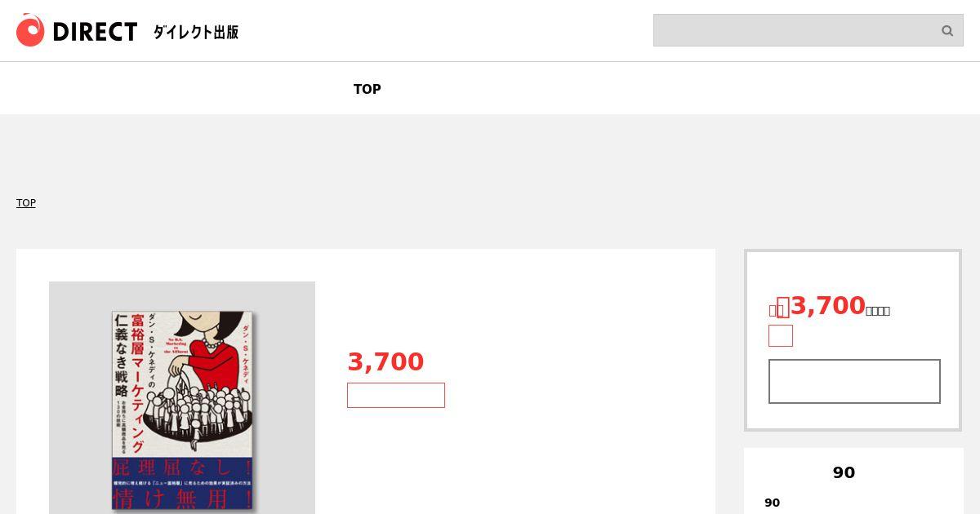Click the red 屁理屈なし text on book cover

[182, 469]
